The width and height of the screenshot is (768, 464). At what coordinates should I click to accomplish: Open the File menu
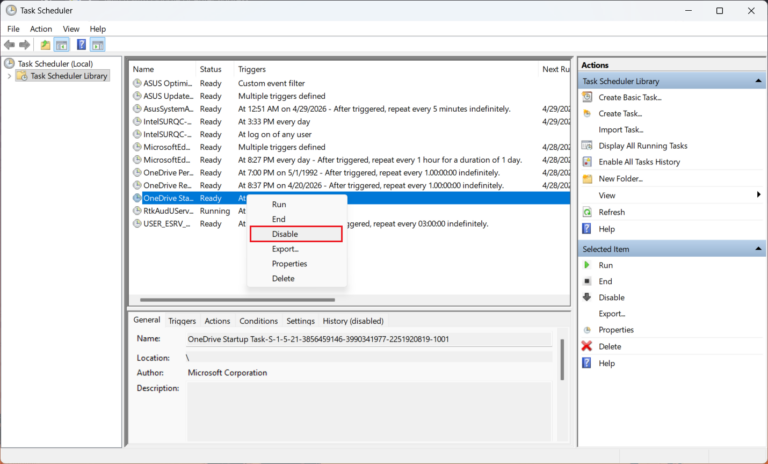click(13, 29)
